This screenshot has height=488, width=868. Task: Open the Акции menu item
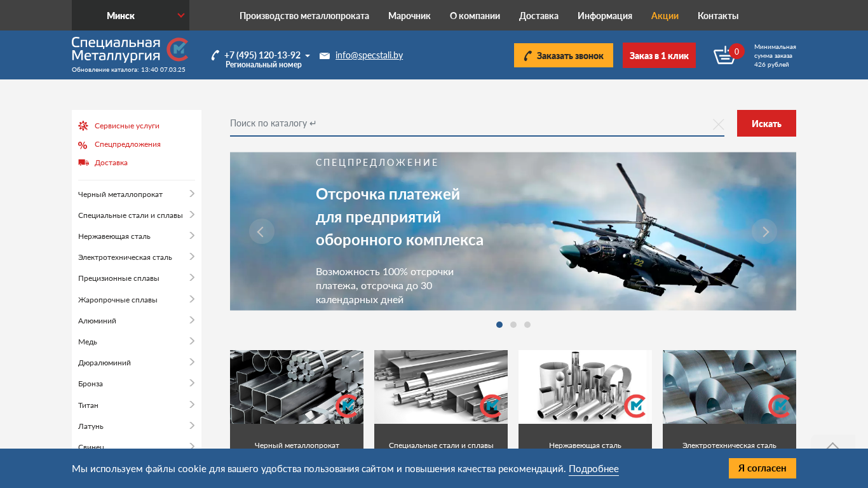click(665, 16)
